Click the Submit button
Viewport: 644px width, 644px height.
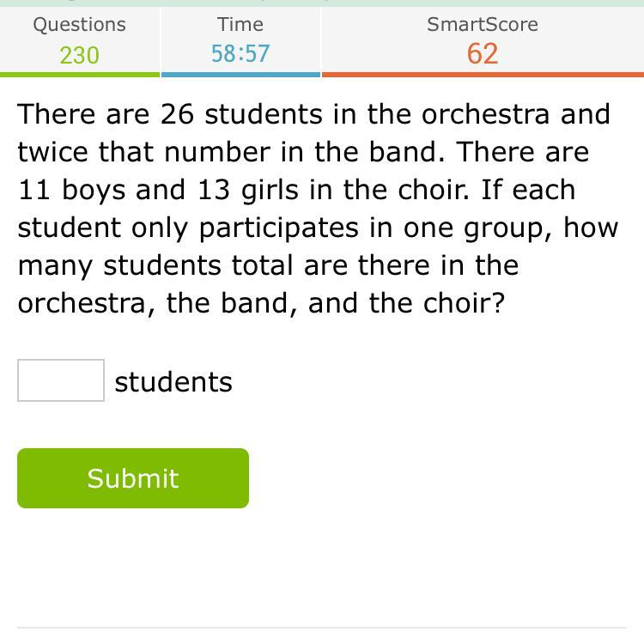(133, 478)
